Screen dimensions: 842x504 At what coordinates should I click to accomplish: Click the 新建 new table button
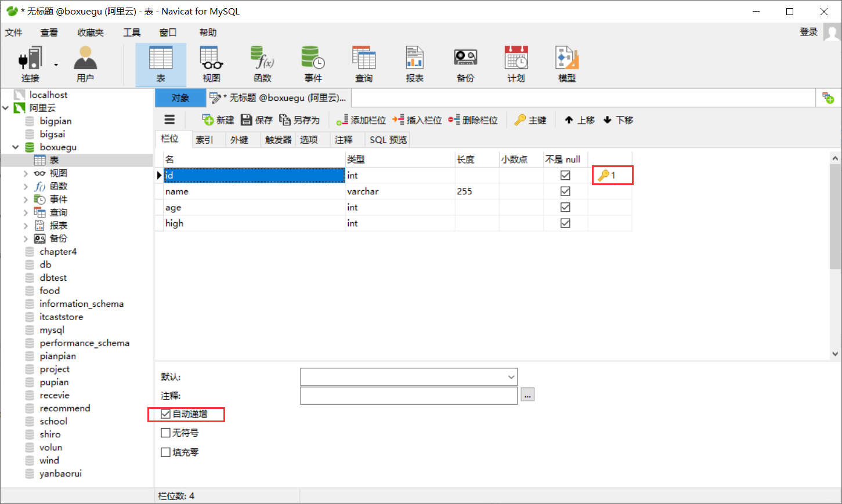pos(218,120)
